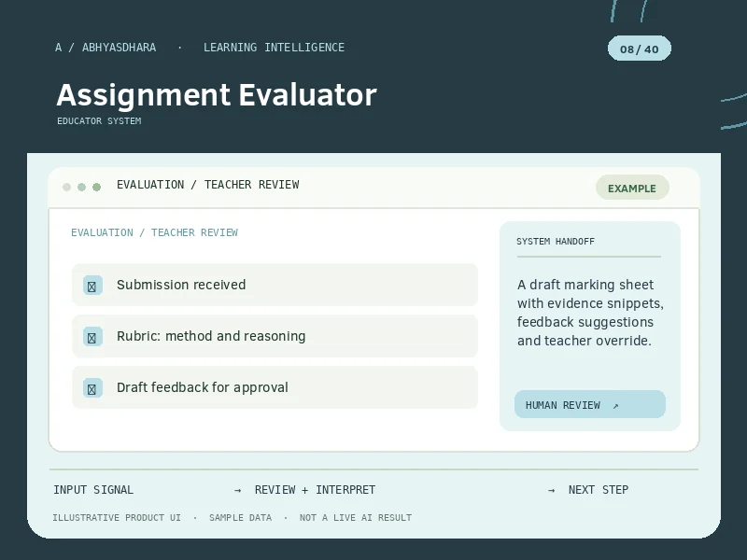Click the draft marking sheet description text

(590, 313)
